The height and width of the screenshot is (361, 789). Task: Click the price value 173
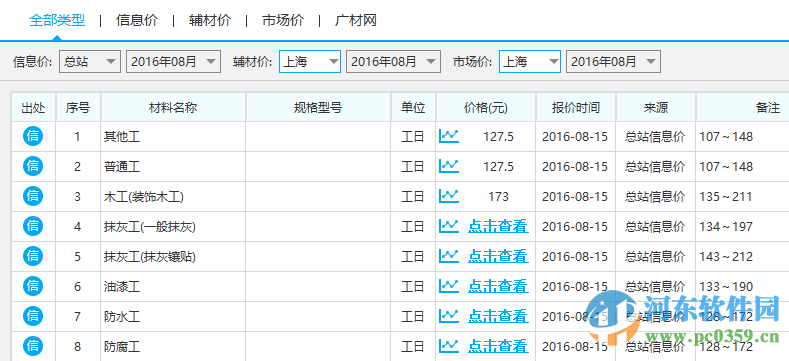point(498,196)
